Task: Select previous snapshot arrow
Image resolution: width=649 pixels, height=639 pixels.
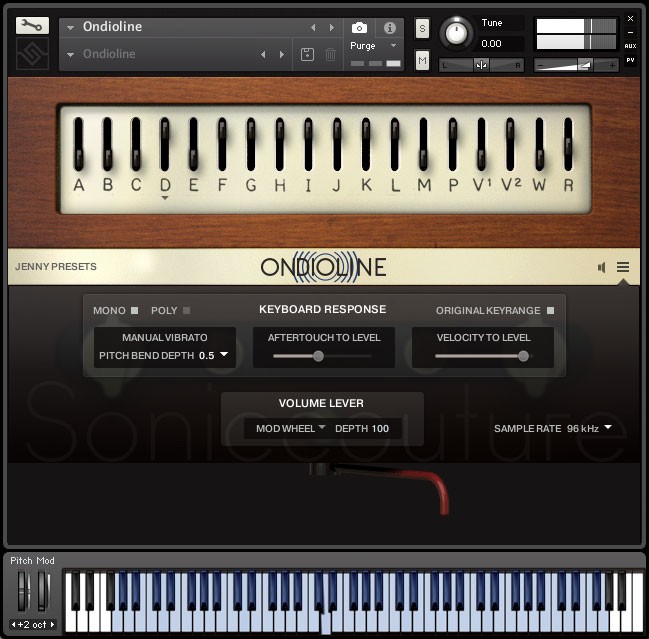Action: pyautogui.click(x=263, y=54)
